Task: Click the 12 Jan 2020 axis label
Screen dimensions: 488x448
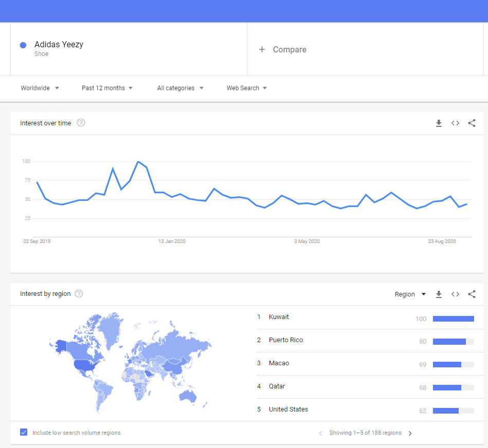Action: coord(172,241)
